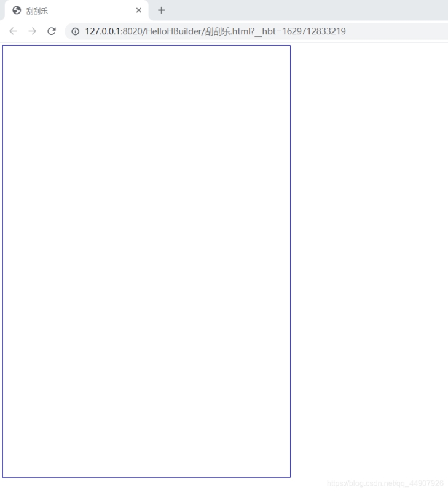
Task: Close the 刮刮乐 tab
Action: tap(139, 10)
